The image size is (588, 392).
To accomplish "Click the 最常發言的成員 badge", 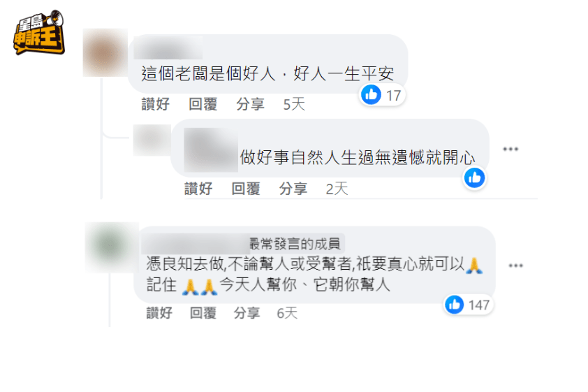I will pyautogui.click(x=295, y=244).
